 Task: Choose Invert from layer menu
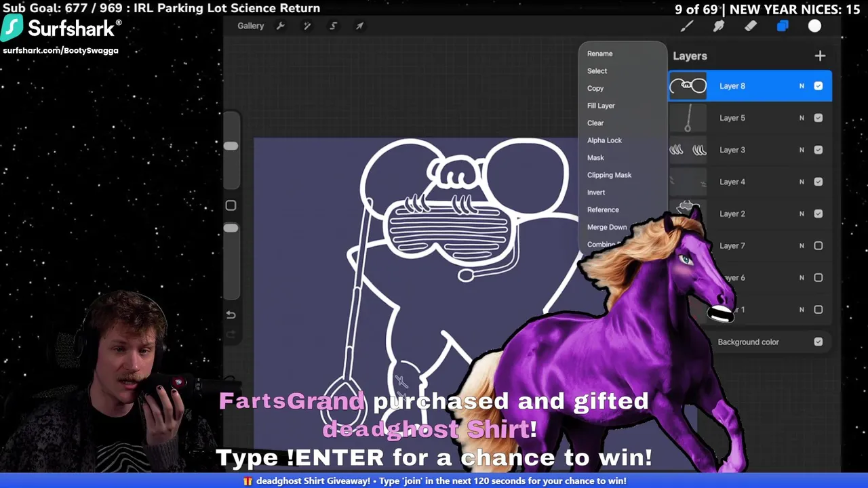[x=596, y=192]
